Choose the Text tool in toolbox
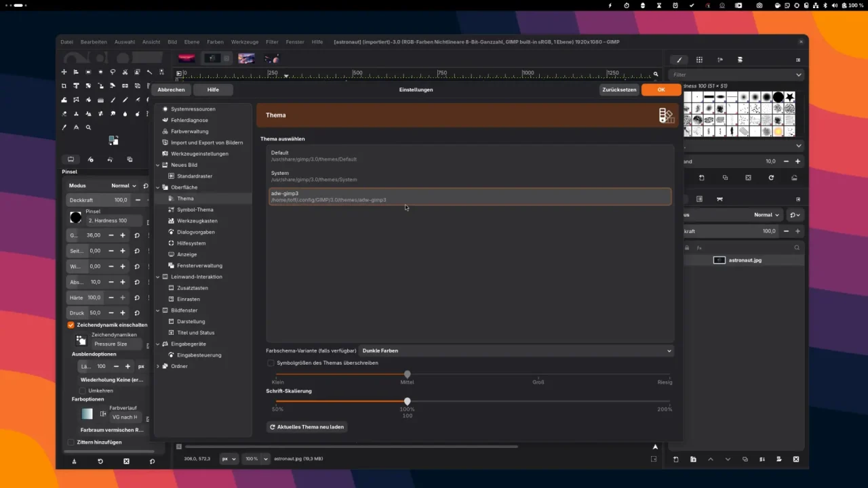868x488 pixels. click(76, 127)
